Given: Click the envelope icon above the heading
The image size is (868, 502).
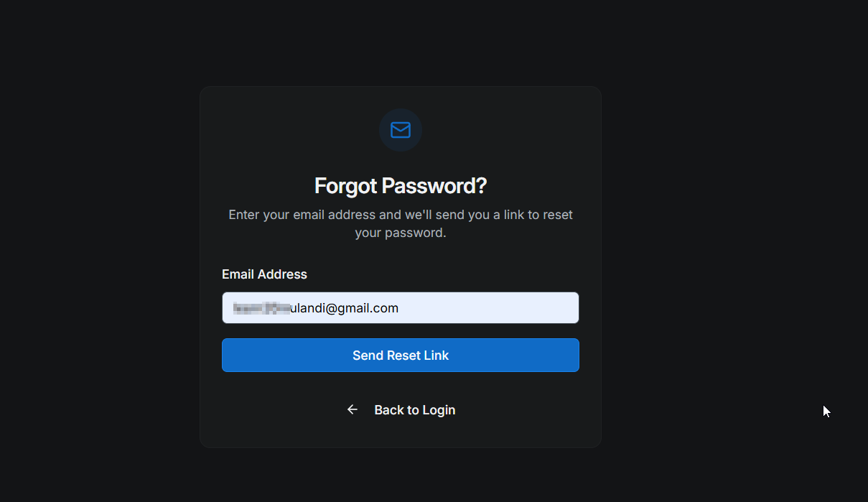Looking at the screenshot, I should (401, 130).
